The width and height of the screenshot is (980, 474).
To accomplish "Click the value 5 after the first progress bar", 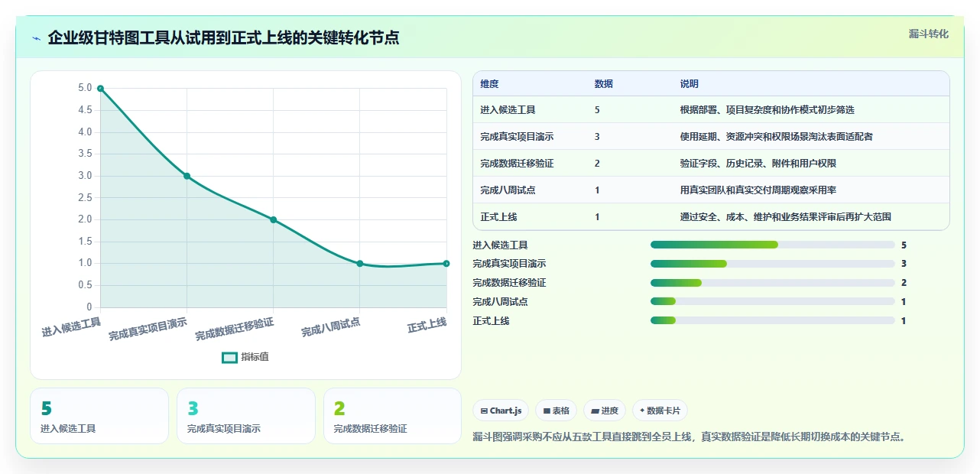I will [904, 245].
